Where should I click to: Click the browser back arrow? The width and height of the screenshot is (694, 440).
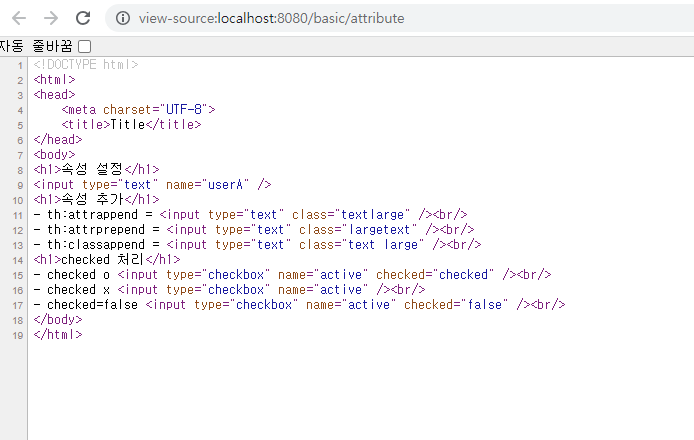pyautogui.click(x=19, y=18)
